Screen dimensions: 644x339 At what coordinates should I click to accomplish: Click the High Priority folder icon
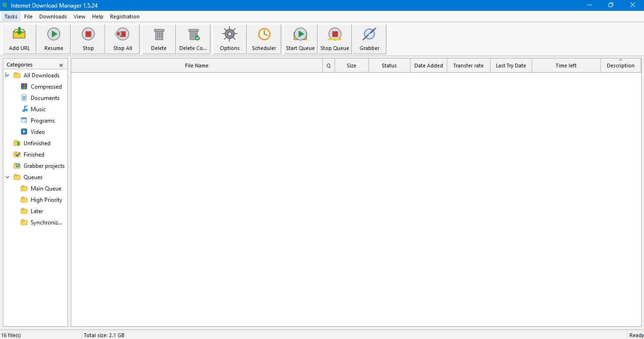click(x=24, y=200)
